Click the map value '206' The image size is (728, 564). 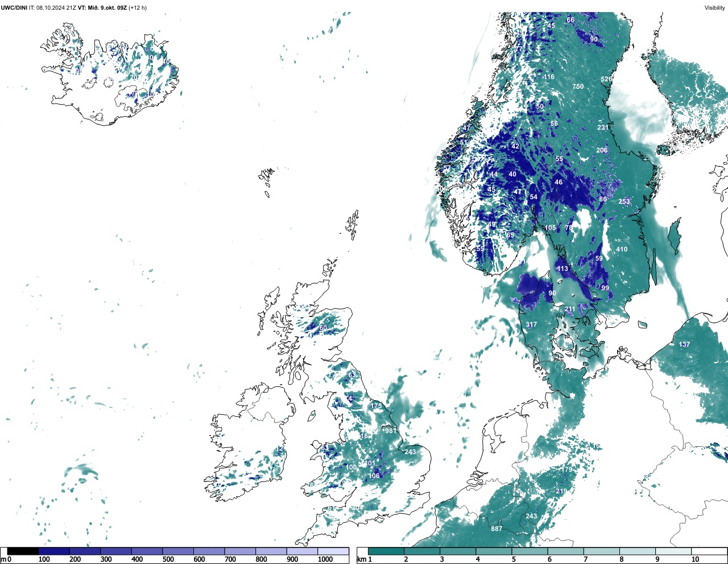pyautogui.click(x=602, y=150)
